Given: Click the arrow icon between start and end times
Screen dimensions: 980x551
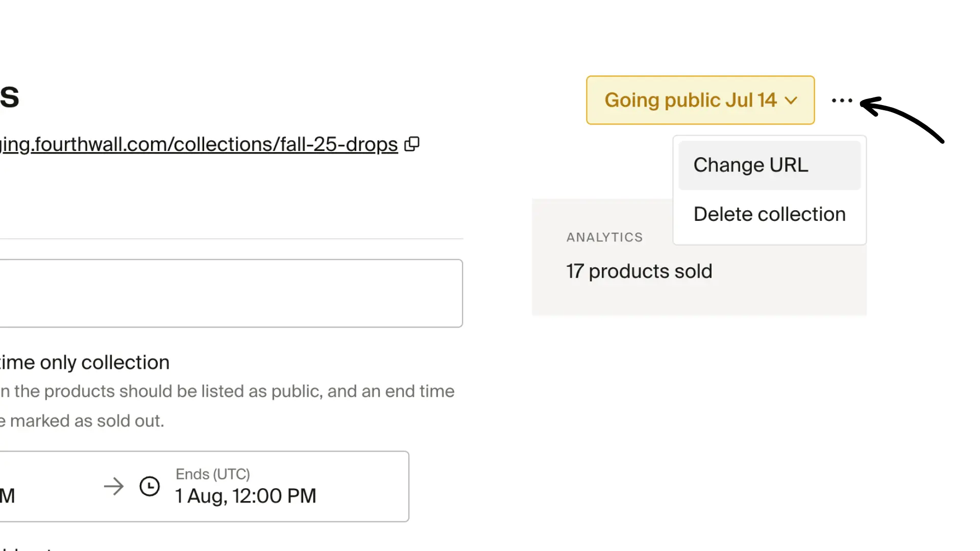Looking at the screenshot, I should (114, 487).
